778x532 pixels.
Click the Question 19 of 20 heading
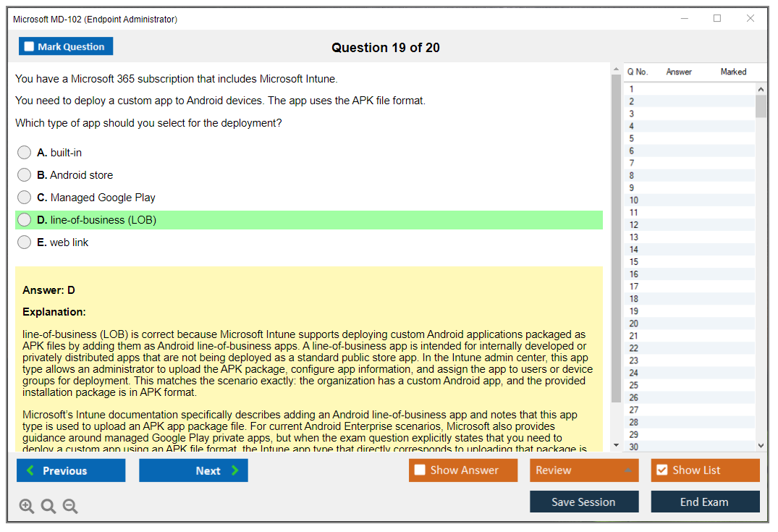pyautogui.click(x=386, y=48)
